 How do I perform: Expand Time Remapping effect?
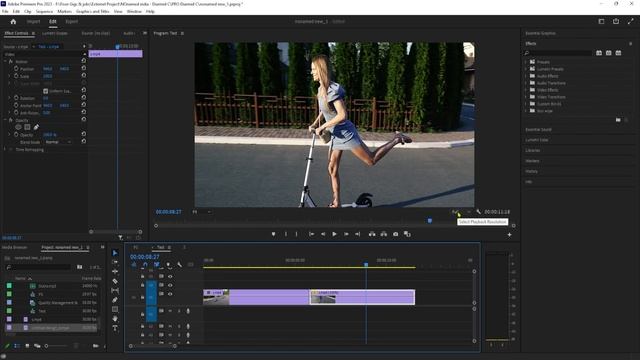[5, 149]
